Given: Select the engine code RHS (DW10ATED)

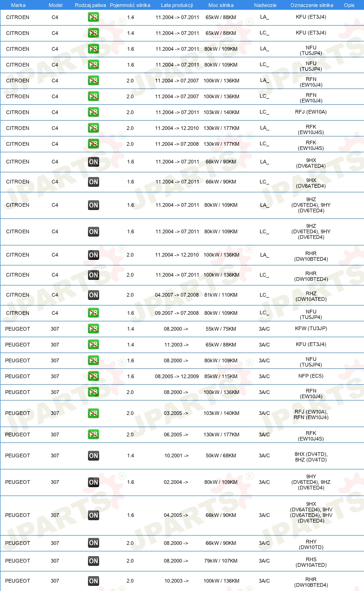Looking at the screenshot, I should click(x=311, y=562).
